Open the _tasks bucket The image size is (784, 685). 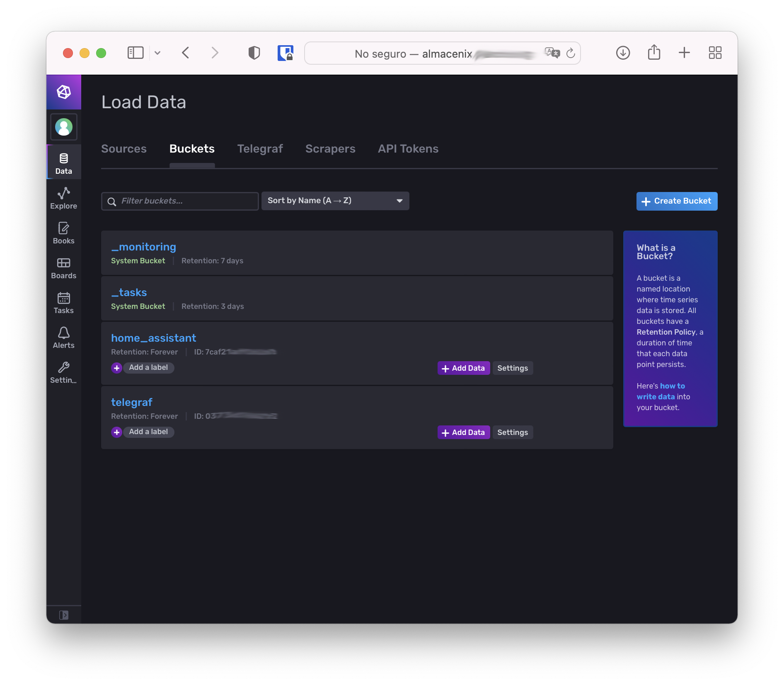coord(129,292)
